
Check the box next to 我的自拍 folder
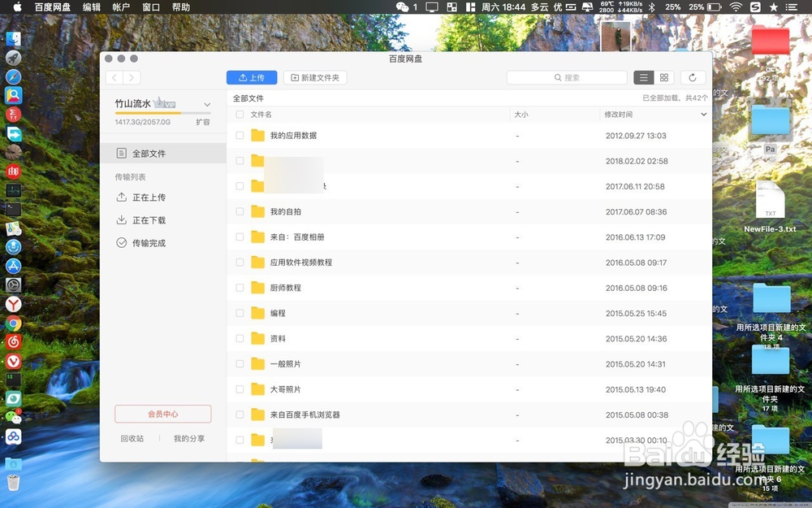point(239,211)
